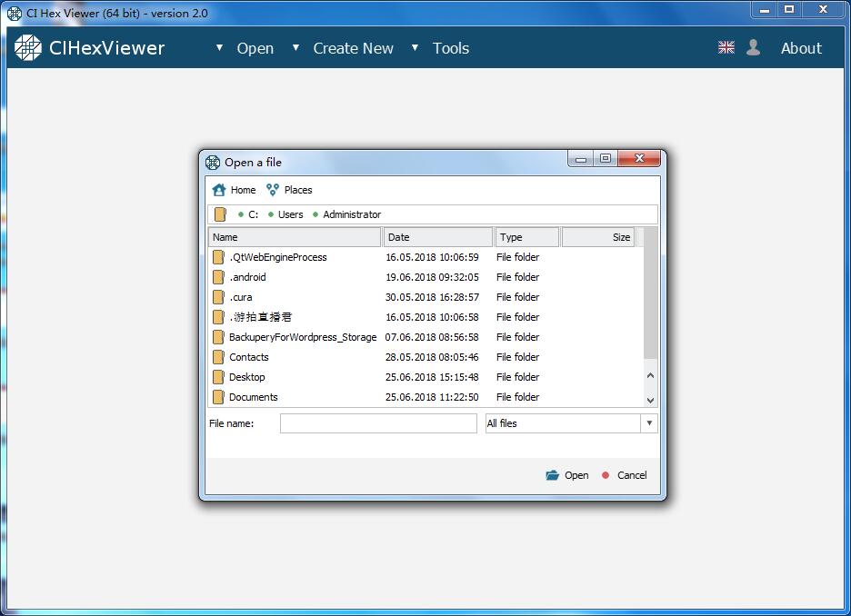Viewport: 851px width, 616px height.
Task: Click the Open button in dialog
Action: click(x=576, y=475)
